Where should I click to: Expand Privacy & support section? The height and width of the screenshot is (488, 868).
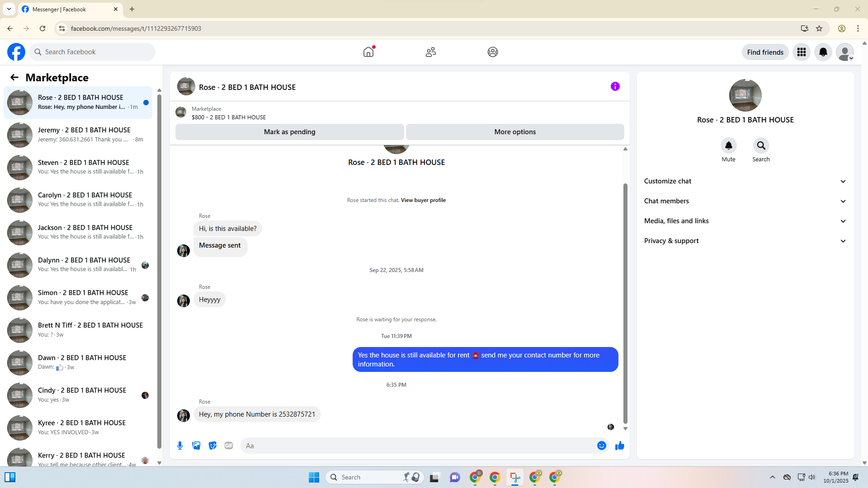[745, 241]
